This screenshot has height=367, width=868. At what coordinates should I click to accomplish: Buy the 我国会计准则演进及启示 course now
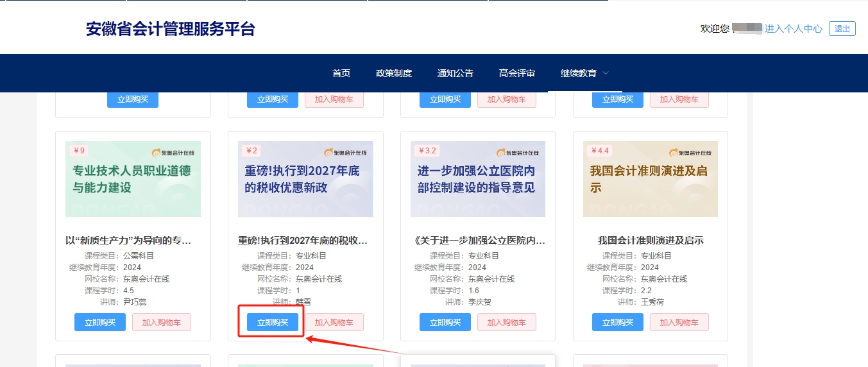pos(618,322)
